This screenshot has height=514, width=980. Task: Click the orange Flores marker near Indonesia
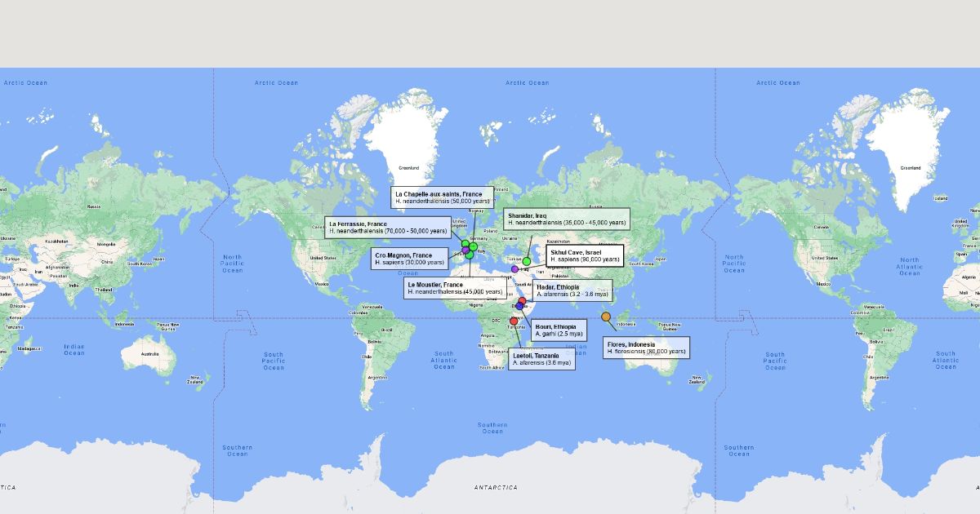point(606,317)
